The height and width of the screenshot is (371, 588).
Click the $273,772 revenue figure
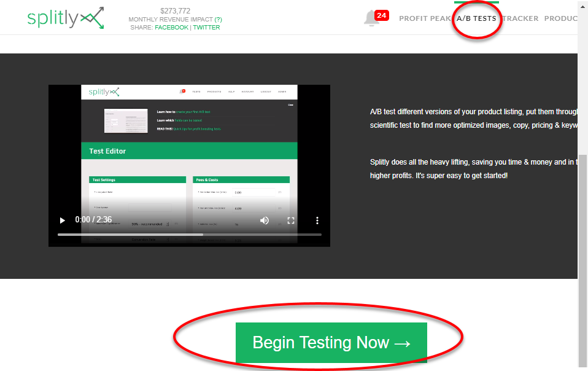pyautogui.click(x=175, y=11)
